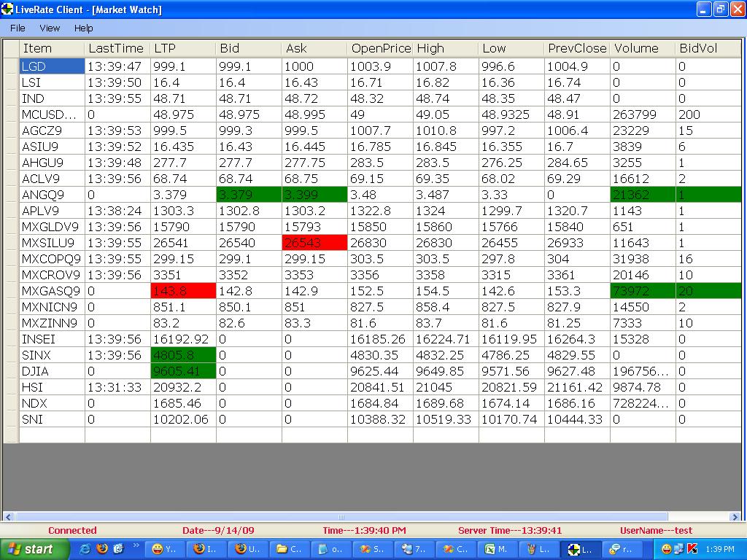Launch Firefox from the quick launch bar

[x=102, y=549]
